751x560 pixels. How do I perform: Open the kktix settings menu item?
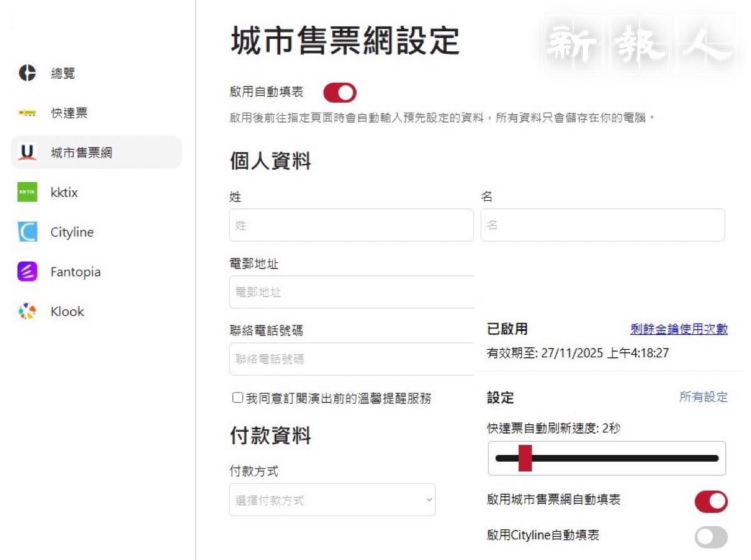coord(64,192)
